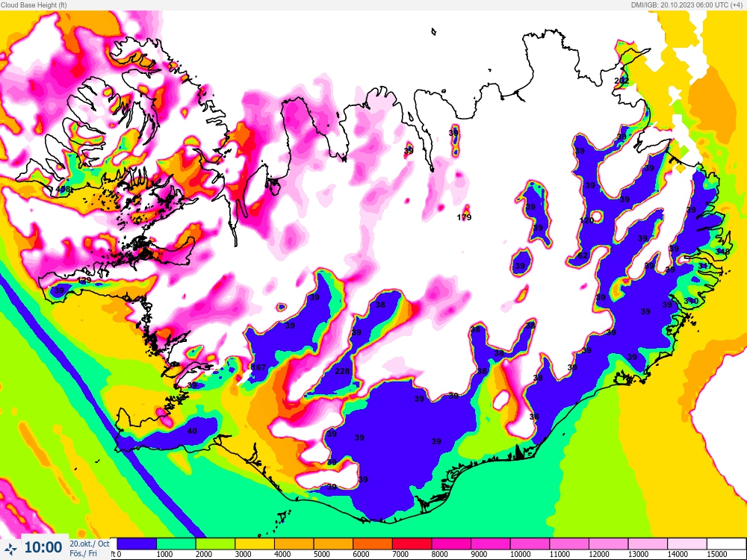Select the blue 0–1000 ft legend swatch
Screen dimensions: 747x560
pyautogui.click(x=137, y=544)
